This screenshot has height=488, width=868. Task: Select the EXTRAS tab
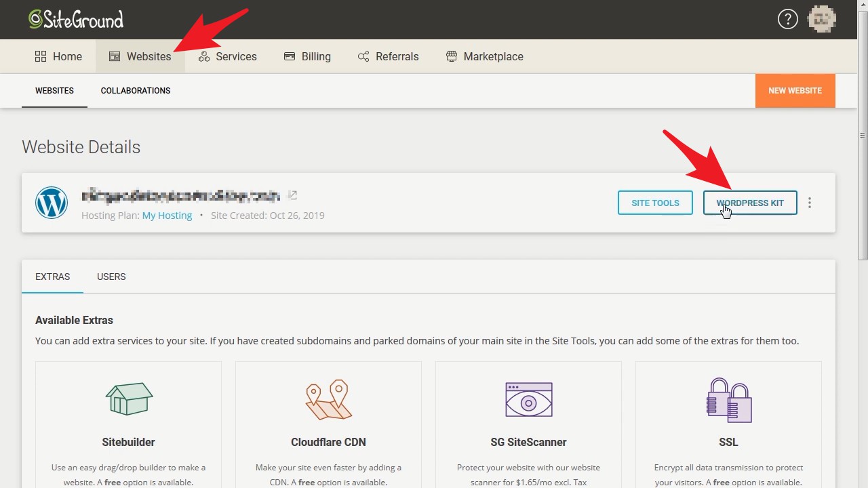pos(52,277)
